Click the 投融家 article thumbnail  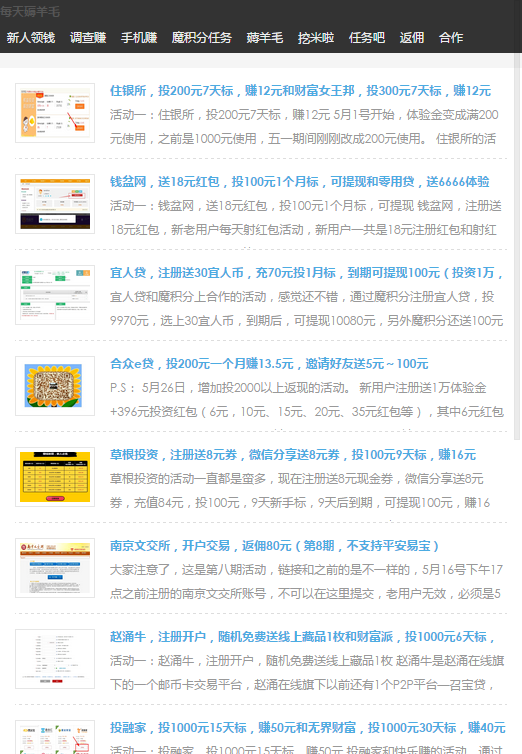click(55, 737)
